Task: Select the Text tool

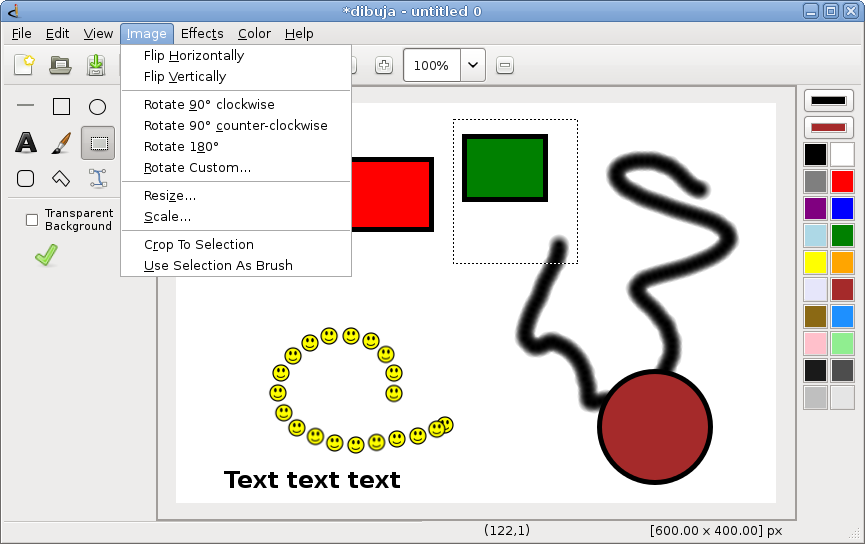Action: click(x=25, y=143)
